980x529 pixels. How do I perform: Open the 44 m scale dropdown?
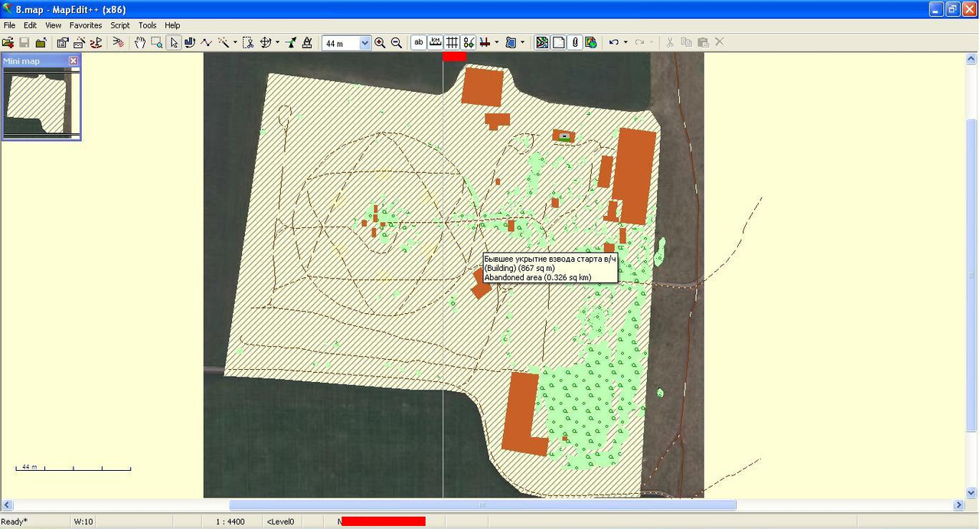click(364, 44)
